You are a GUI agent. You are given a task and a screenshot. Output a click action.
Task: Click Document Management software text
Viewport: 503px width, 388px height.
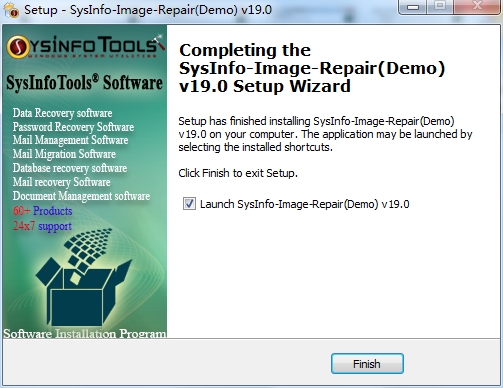[x=81, y=196]
